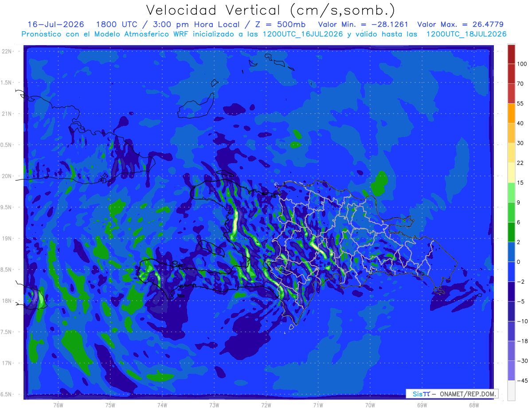Select light orange swatch between 30 and 40
Viewport: 532px width, 411px height.
(x=511, y=133)
